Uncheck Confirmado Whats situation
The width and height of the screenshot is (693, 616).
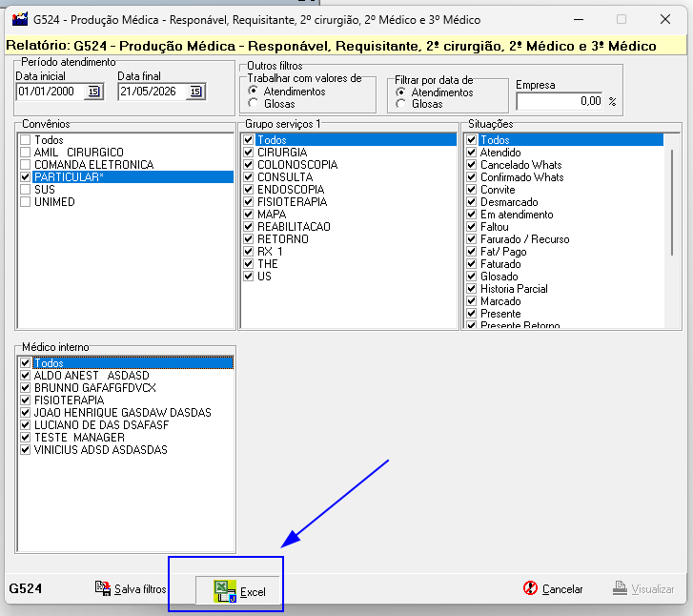[x=472, y=176]
